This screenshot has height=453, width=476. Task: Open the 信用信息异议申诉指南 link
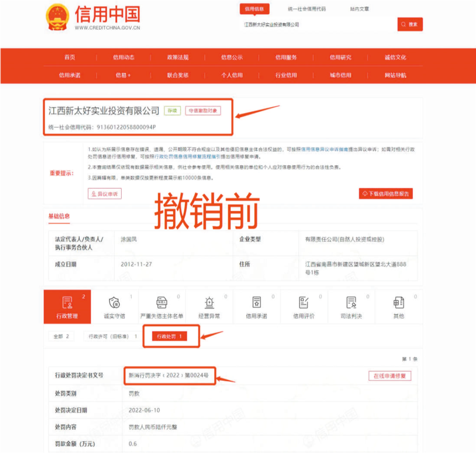point(324,149)
